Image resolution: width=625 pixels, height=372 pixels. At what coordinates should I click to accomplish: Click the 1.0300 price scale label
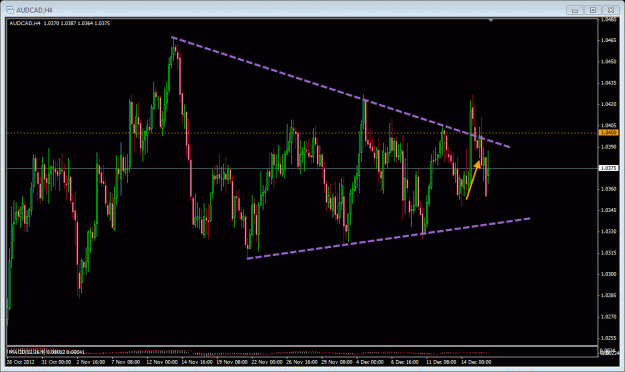click(608, 274)
